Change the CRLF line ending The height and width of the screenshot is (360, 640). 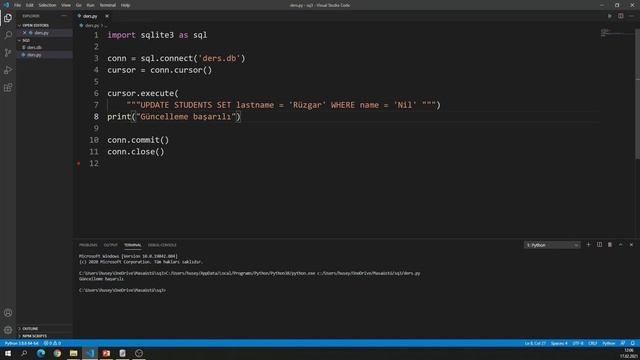tap(593, 343)
